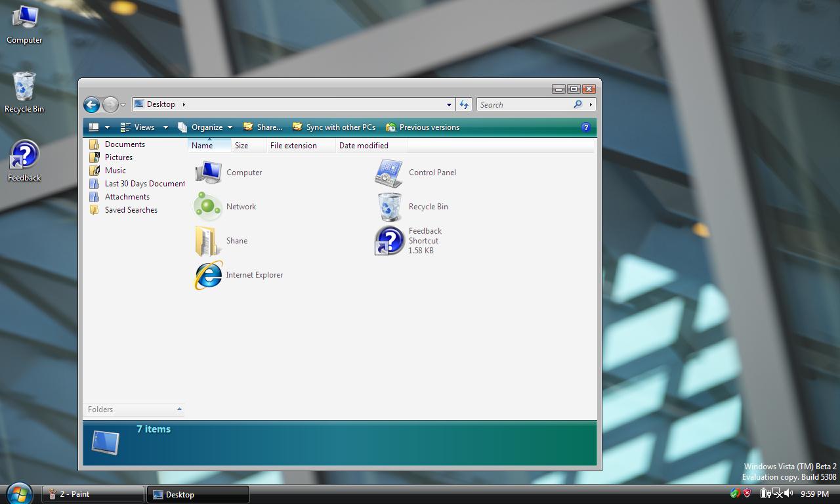Image resolution: width=840 pixels, height=504 pixels.
Task: Sort by Size column header
Action: coord(249,146)
